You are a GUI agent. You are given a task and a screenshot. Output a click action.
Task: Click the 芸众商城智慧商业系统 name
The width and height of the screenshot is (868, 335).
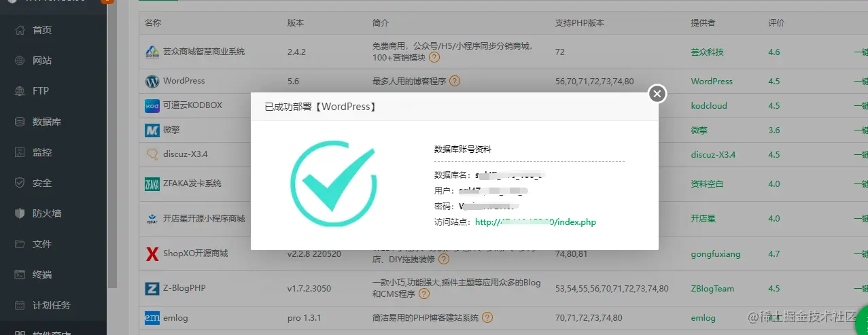coord(204,52)
